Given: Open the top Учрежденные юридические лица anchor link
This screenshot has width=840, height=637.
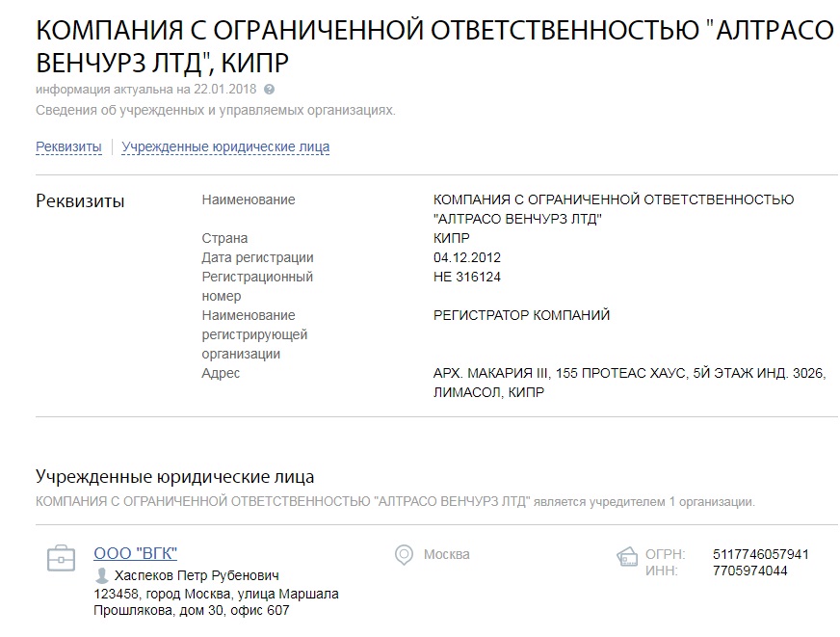Looking at the screenshot, I should click(x=225, y=147).
